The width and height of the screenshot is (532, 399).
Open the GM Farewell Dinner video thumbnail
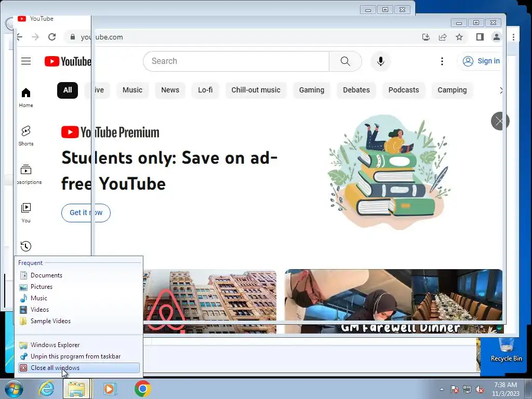click(394, 301)
